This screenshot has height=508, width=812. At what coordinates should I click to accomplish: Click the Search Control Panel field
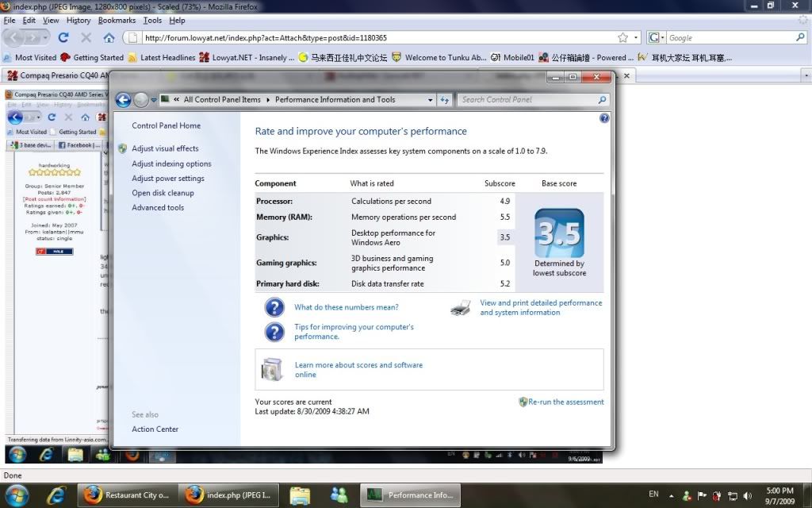pos(533,99)
